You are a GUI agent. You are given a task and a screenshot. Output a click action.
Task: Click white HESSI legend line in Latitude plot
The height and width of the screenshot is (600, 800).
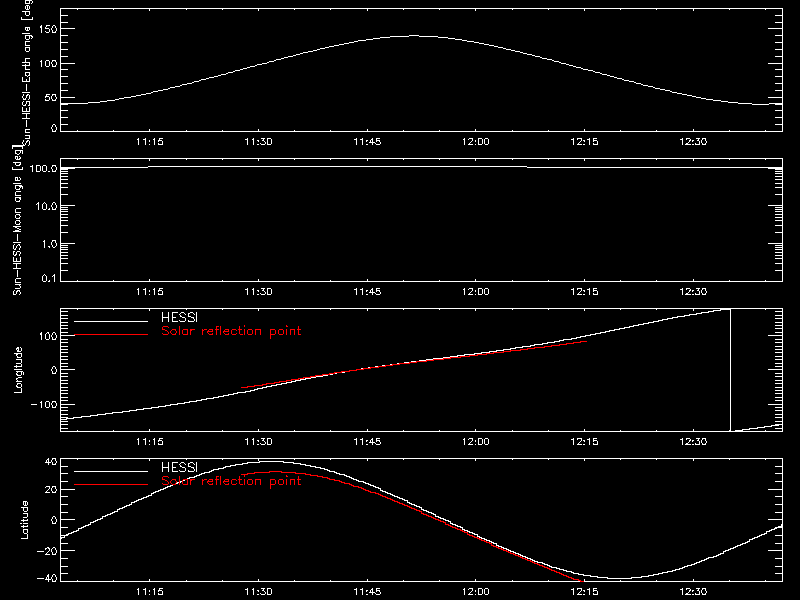[x=111, y=471]
